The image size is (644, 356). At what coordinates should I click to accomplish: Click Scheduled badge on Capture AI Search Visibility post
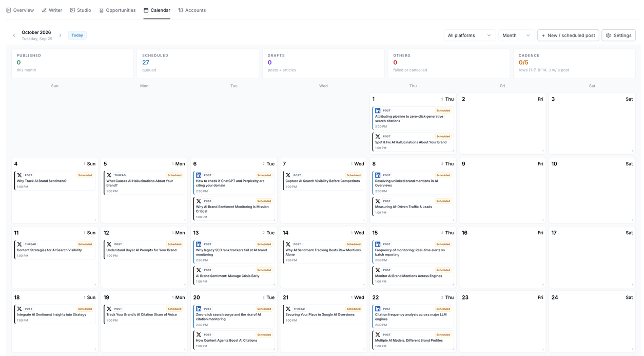354,175
